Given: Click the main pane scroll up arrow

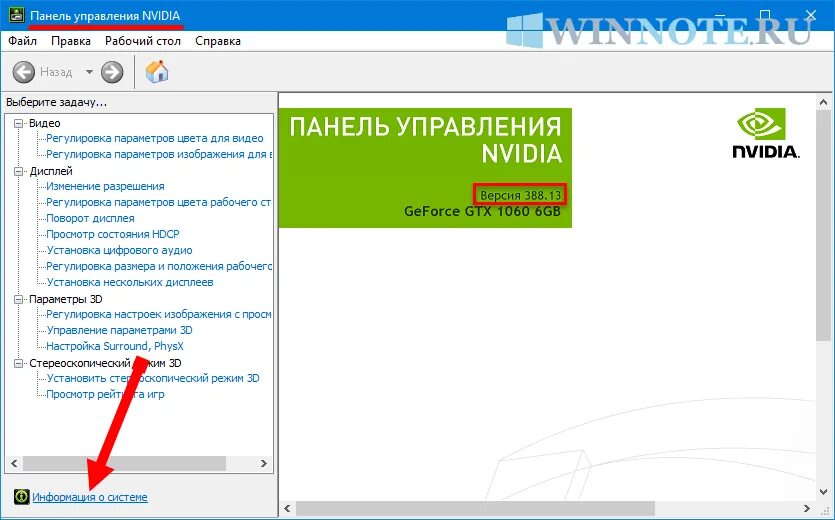Looking at the screenshot, I should [x=823, y=102].
